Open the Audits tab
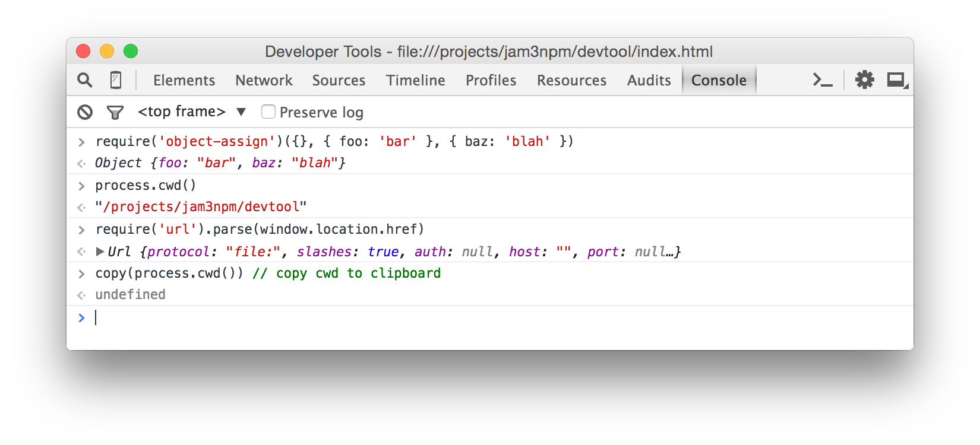This screenshot has width=980, height=445. coord(649,80)
